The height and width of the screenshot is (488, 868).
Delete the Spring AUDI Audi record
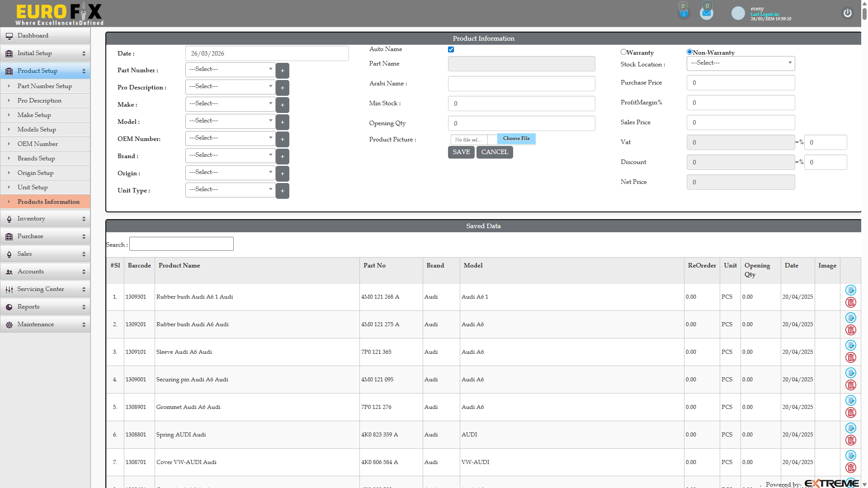(851, 441)
